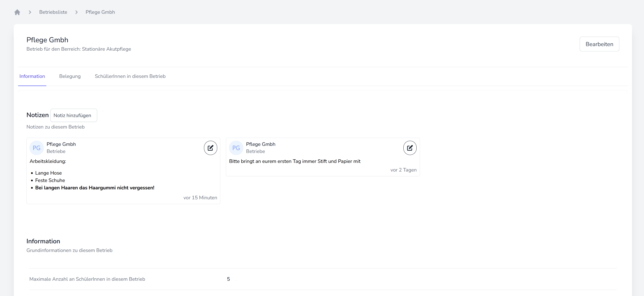Open SchüllerInnen in diesem Betrieb tab

[x=130, y=76]
